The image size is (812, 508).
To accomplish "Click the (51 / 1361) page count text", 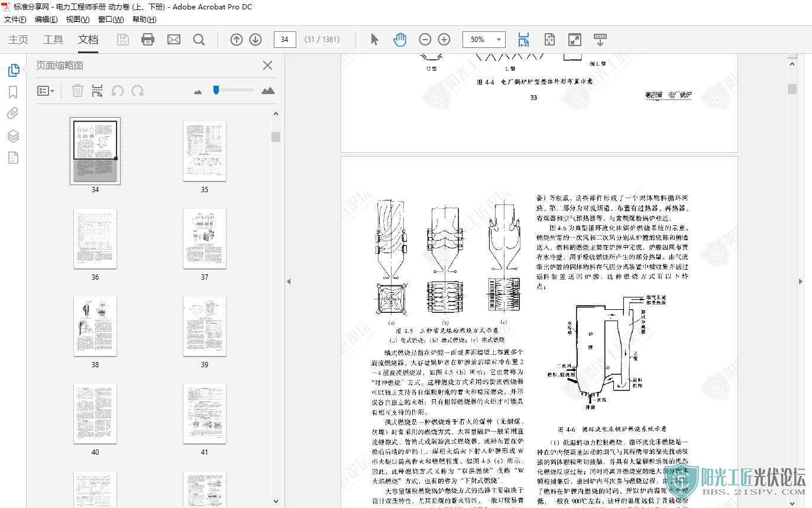I will click(322, 40).
